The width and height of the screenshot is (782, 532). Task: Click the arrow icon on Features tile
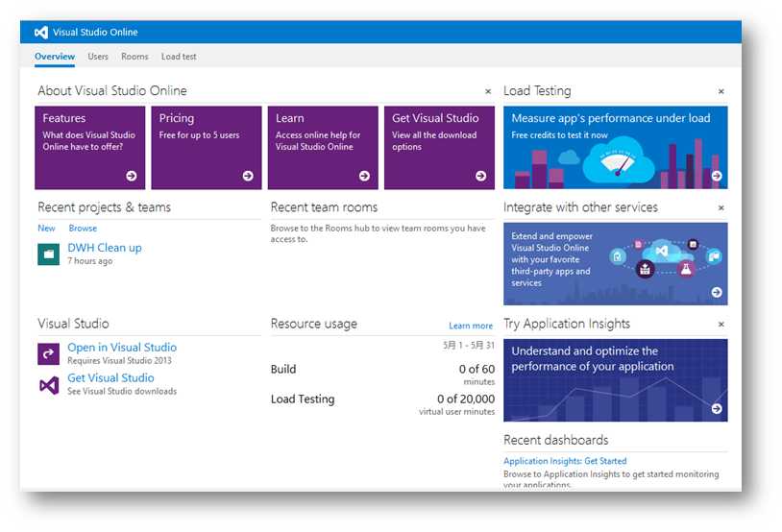pyautogui.click(x=131, y=176)
